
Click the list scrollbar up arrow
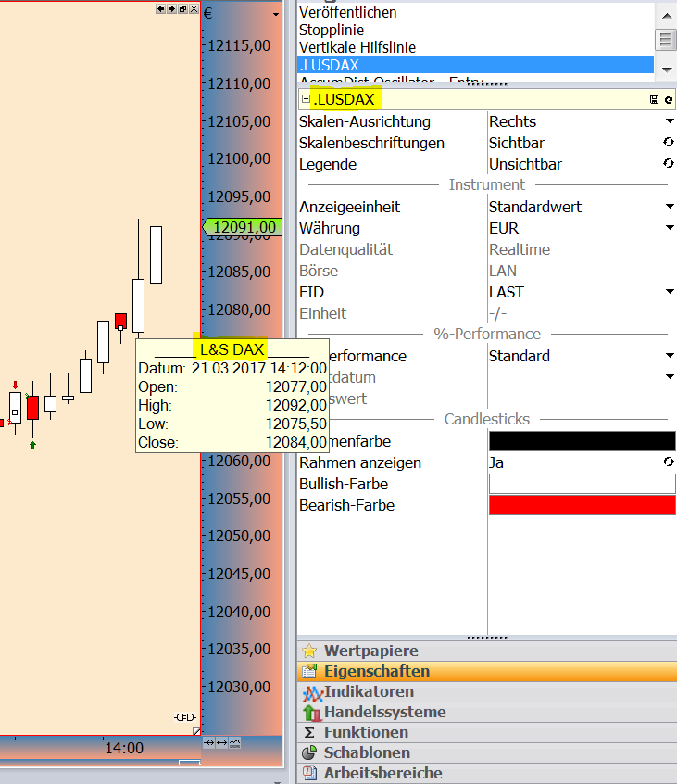click(667, 16)
